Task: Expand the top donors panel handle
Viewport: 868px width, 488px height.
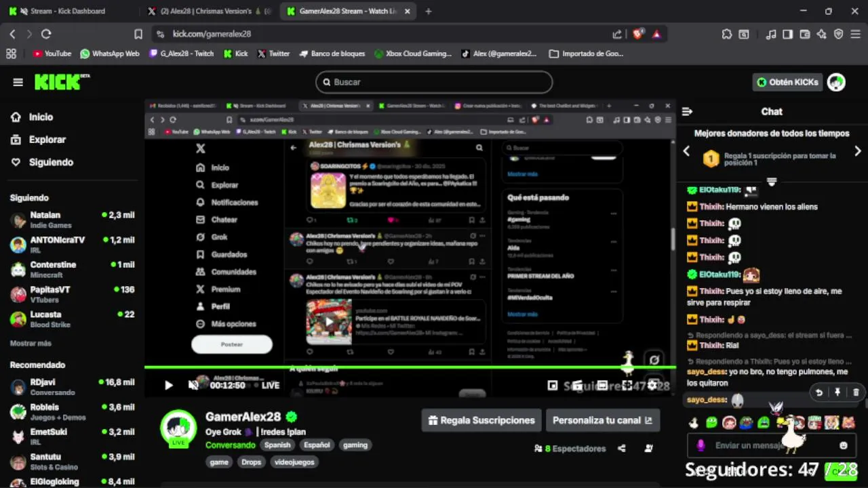Action: coord(771,181)
